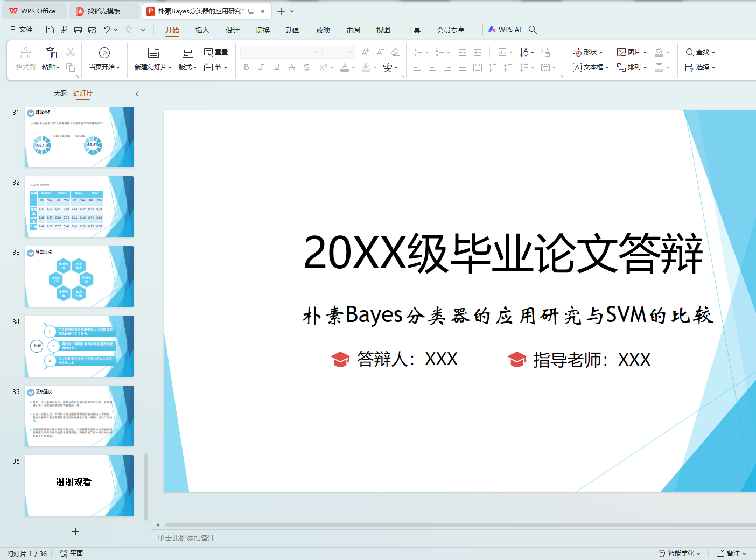756x560 pixels.
Task: Toggle center text alignment
Action: 432,67
